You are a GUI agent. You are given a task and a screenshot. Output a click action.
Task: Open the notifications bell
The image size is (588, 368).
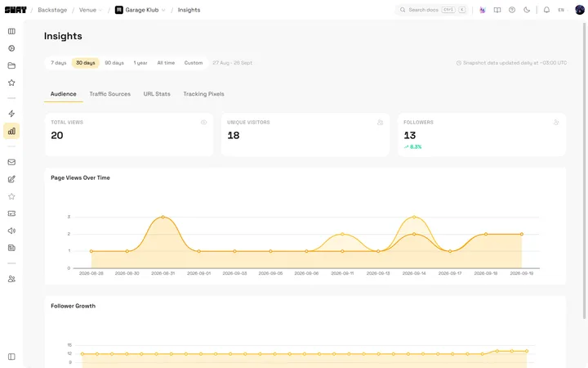(x=546, y=10)
